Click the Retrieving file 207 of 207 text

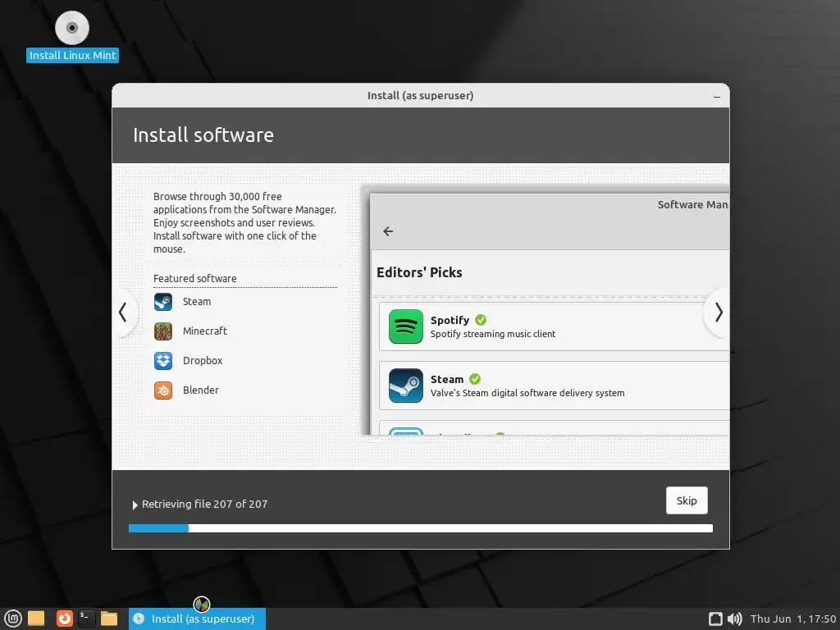[x=204, y=504]
